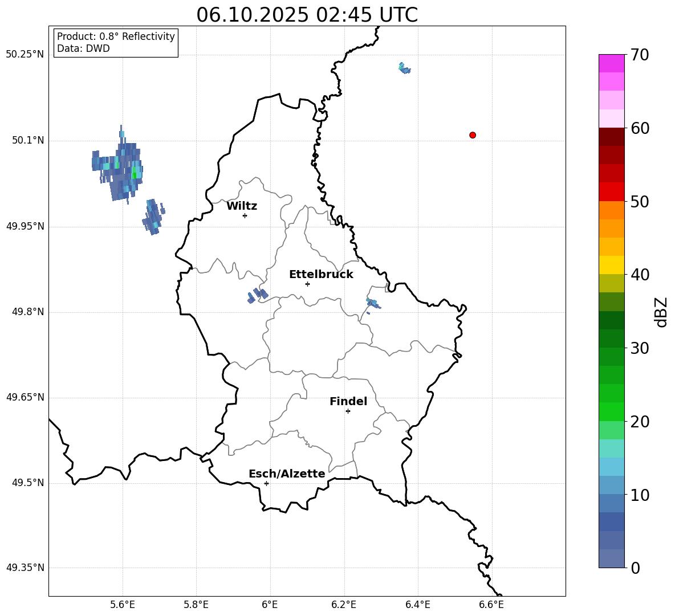Click the red dot radar marker

(473, 135)
